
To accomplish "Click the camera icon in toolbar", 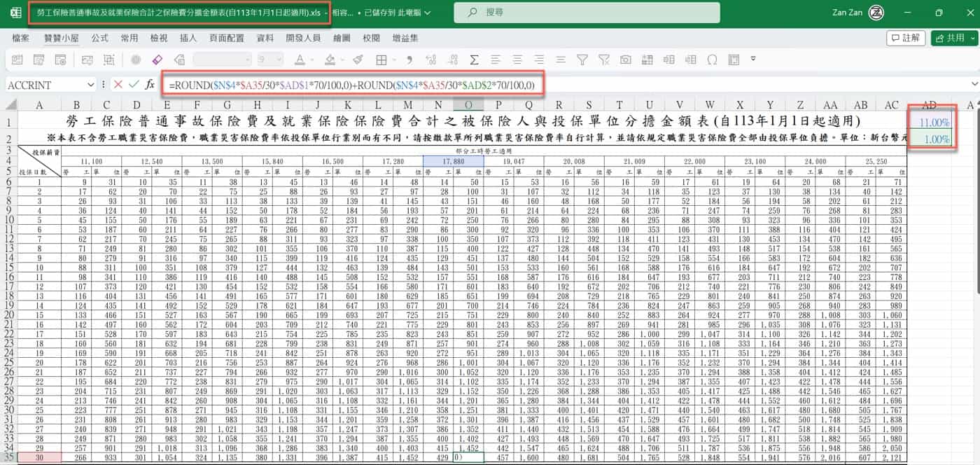I will click(626, 60).
